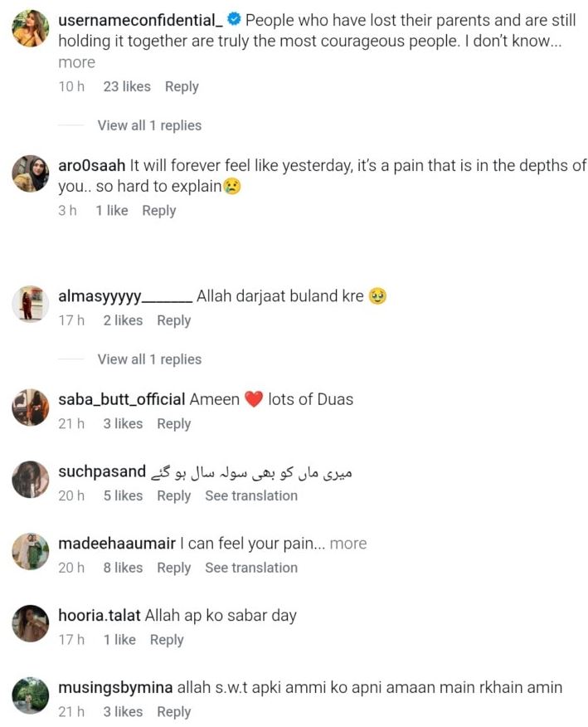The width and height of the screenshot is (588, 727).
Task: Open usernameconfidential_ profile picture
Action: [x=31, y=29]
